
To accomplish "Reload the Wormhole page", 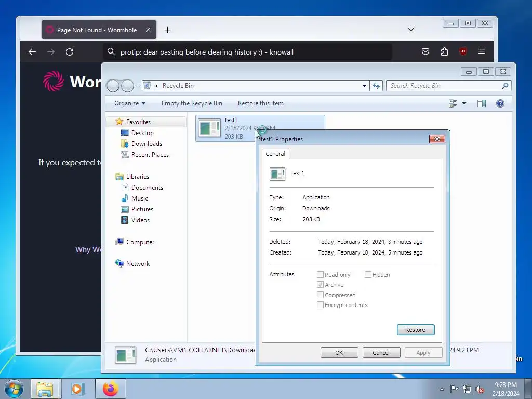I will [x=70, y=51].
